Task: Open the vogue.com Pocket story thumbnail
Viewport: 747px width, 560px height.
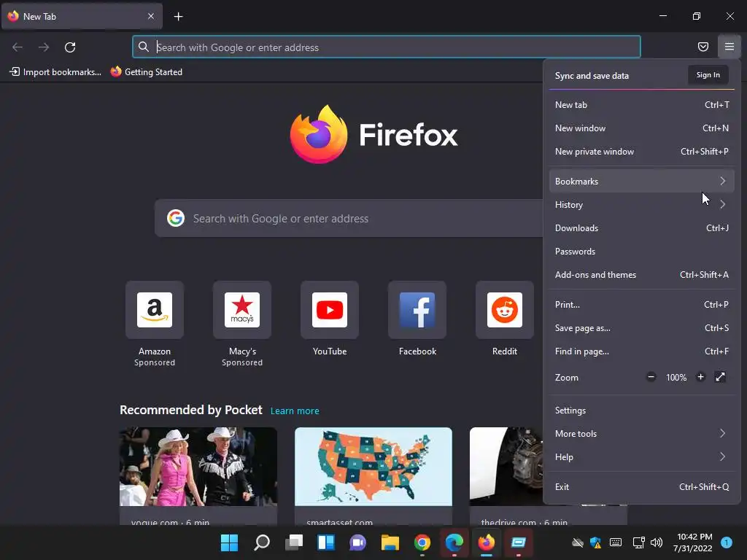Action: [x=198, y=466]
